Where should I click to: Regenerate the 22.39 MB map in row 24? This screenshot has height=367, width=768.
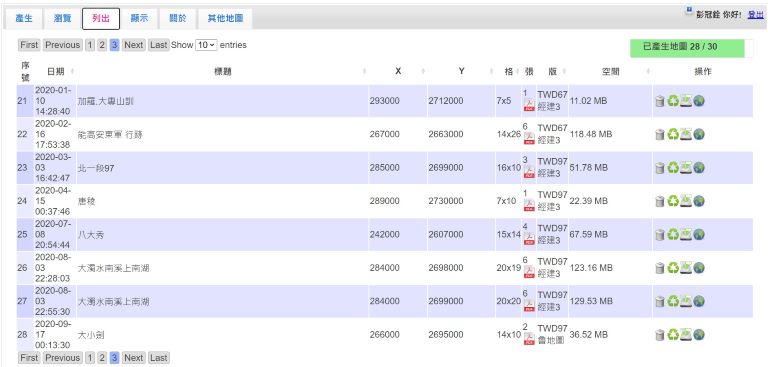(x=673, y=201)
